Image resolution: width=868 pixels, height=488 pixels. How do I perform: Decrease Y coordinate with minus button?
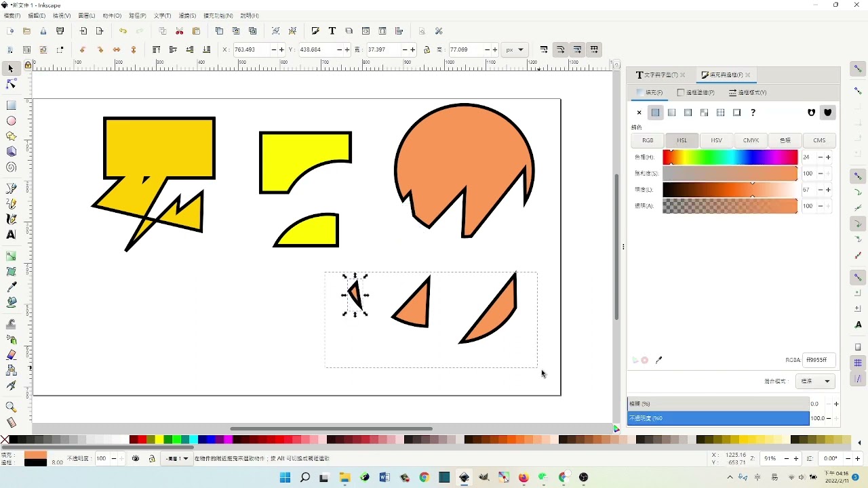(339, 49)
